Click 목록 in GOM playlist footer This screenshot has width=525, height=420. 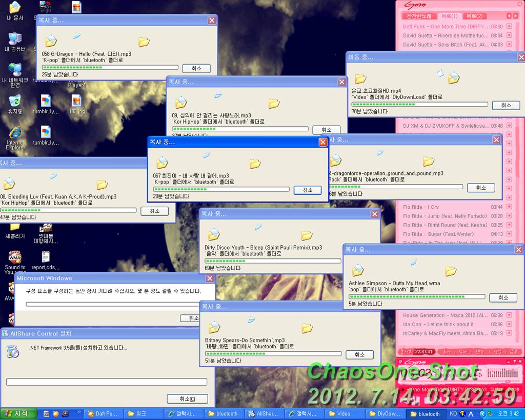pyautogui.click(x=514, y=352)
